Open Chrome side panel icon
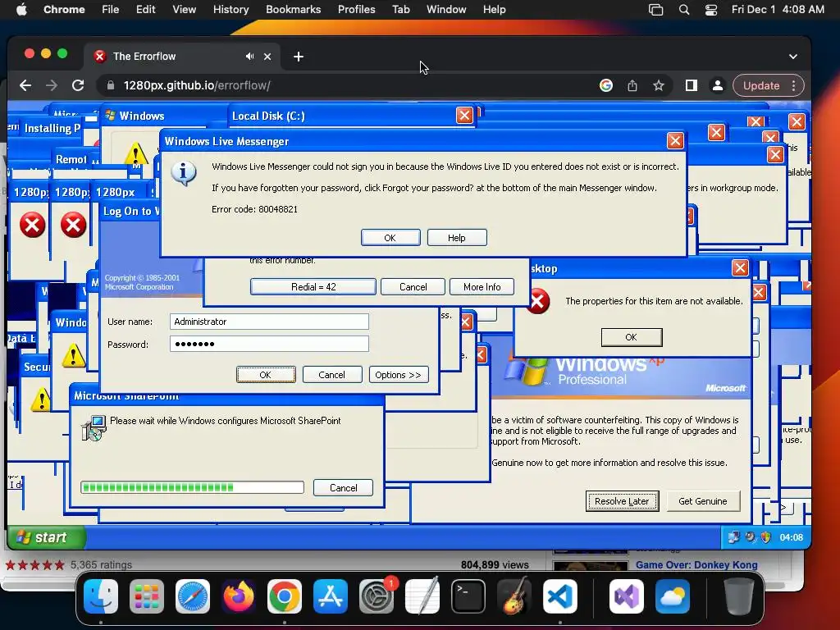840x630 pixels. (691, 85)
